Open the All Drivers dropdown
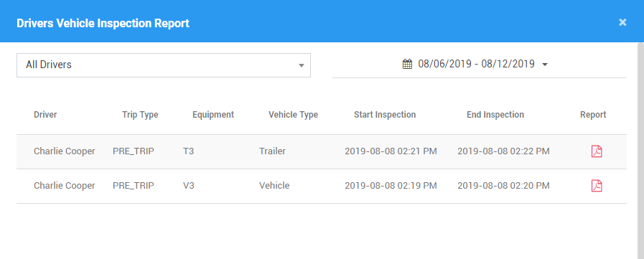Image resolution: width=644 pixels, height=259 pixels. point(164,65)
